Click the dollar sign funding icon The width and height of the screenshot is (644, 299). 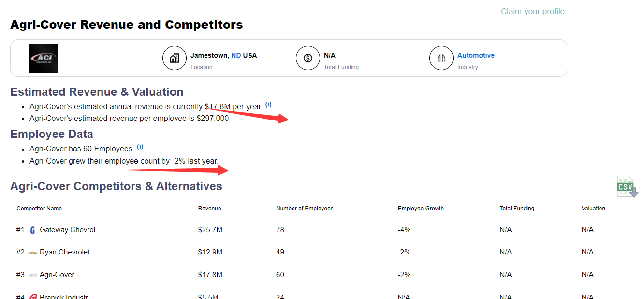click(308, 59)
